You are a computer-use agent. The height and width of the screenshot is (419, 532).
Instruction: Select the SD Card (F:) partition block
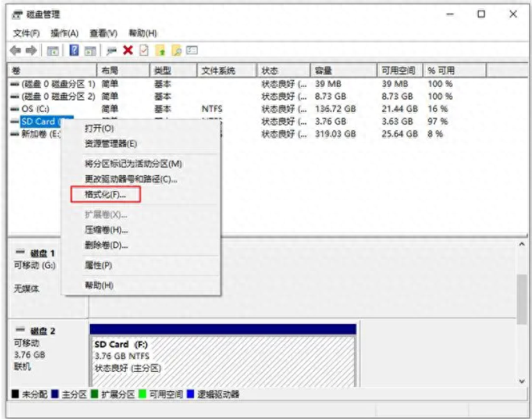click(223, 355)
